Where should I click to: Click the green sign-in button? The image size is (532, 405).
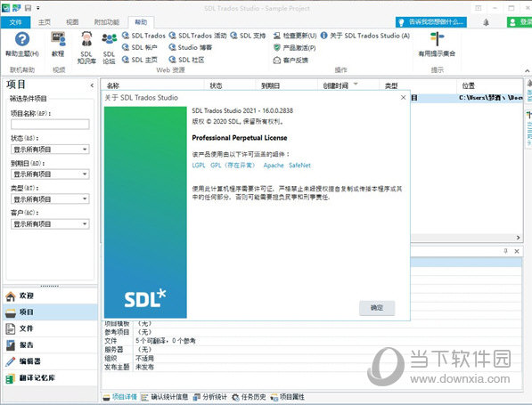coord(520,22)
